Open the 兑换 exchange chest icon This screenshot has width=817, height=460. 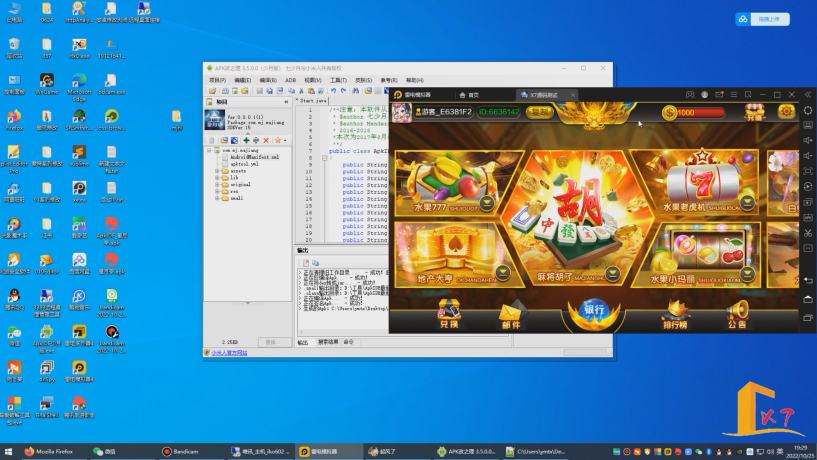[x=449, y=315]
